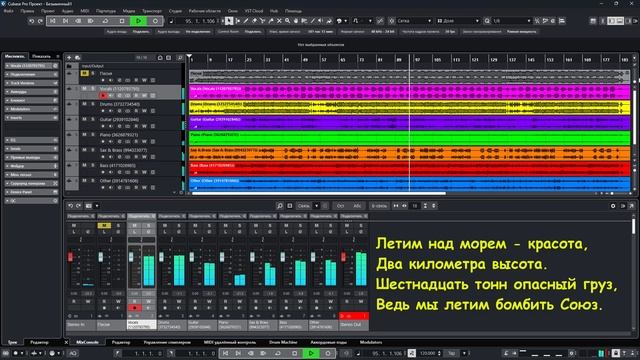
Task: Open the Modulators lower zone tab
Action: tap(371, 342)
